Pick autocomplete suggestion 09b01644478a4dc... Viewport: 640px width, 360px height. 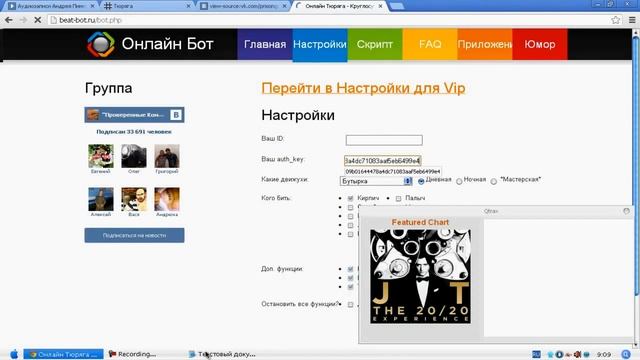pos(393,171)
